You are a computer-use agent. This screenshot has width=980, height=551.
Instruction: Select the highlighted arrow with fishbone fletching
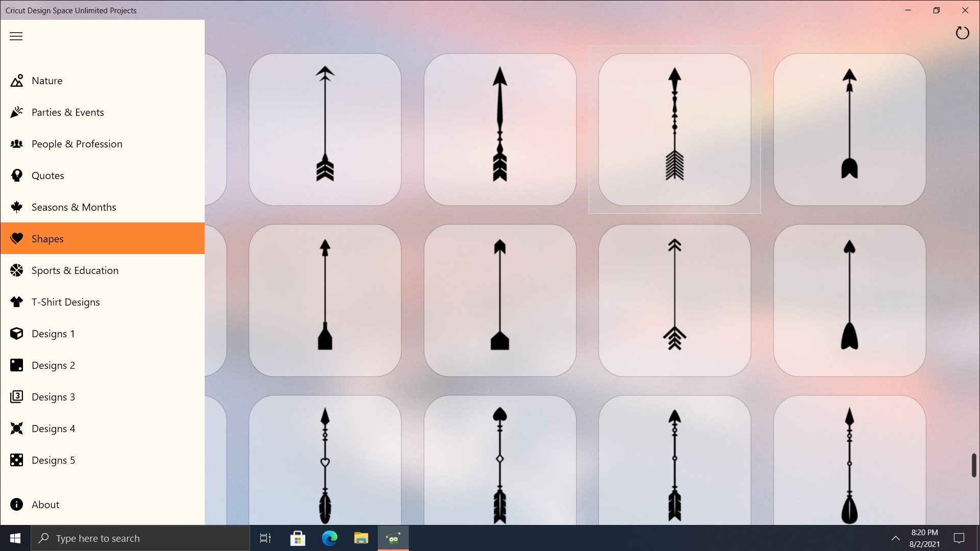coord(674,130)
